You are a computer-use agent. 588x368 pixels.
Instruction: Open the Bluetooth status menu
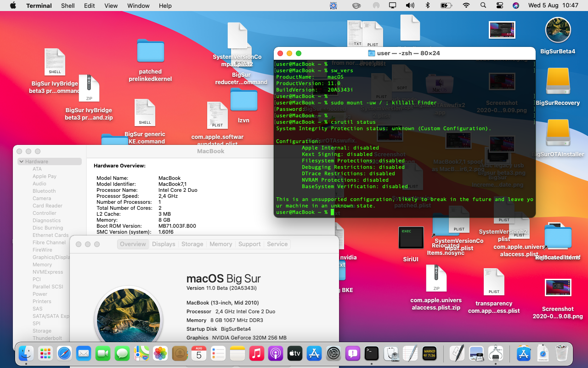point(427,6)
